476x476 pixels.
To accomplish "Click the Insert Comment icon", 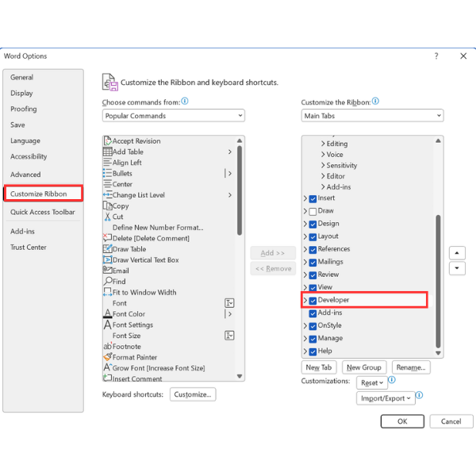I will click(107, 378).
